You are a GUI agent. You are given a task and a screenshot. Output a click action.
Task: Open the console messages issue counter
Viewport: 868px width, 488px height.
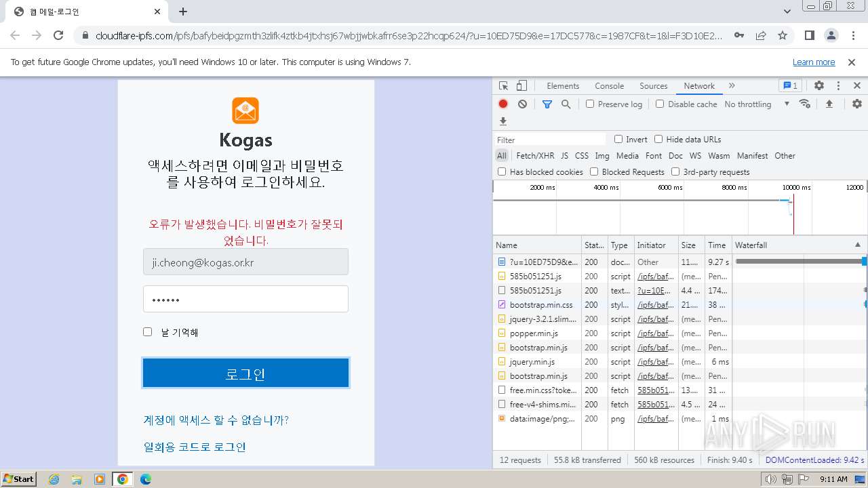pos(791,86)
